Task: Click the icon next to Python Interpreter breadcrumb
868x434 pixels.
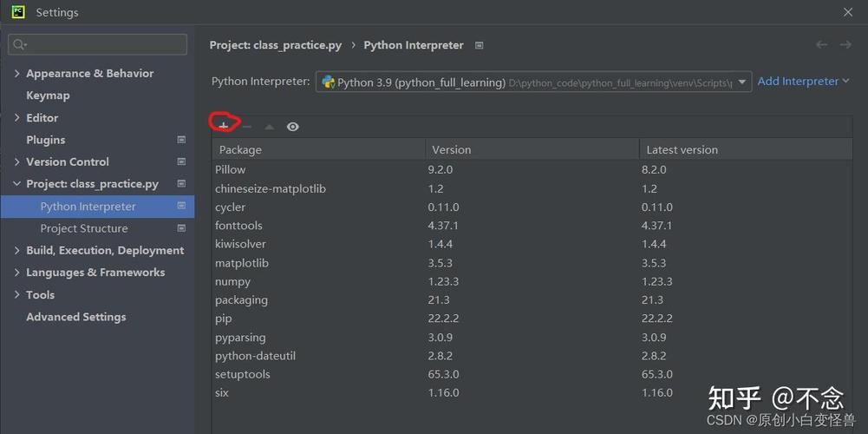Action: [x=480, y=45]
